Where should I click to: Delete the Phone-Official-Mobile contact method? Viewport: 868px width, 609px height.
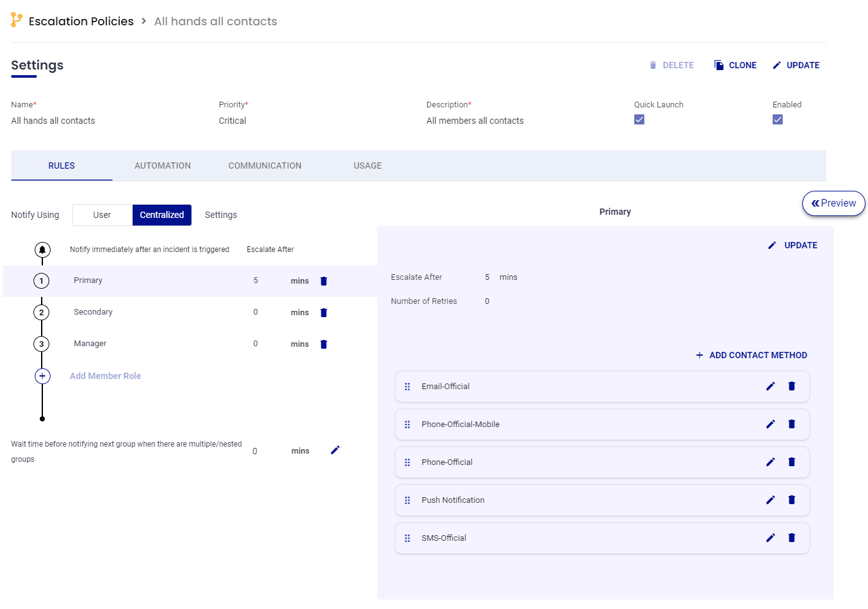[x=792, y=424]
